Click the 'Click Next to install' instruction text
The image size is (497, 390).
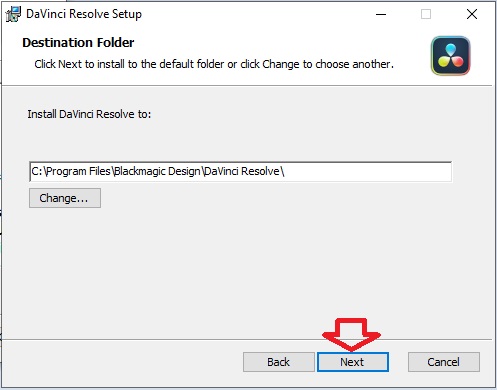pyautogui.click(x=214, y=64)
